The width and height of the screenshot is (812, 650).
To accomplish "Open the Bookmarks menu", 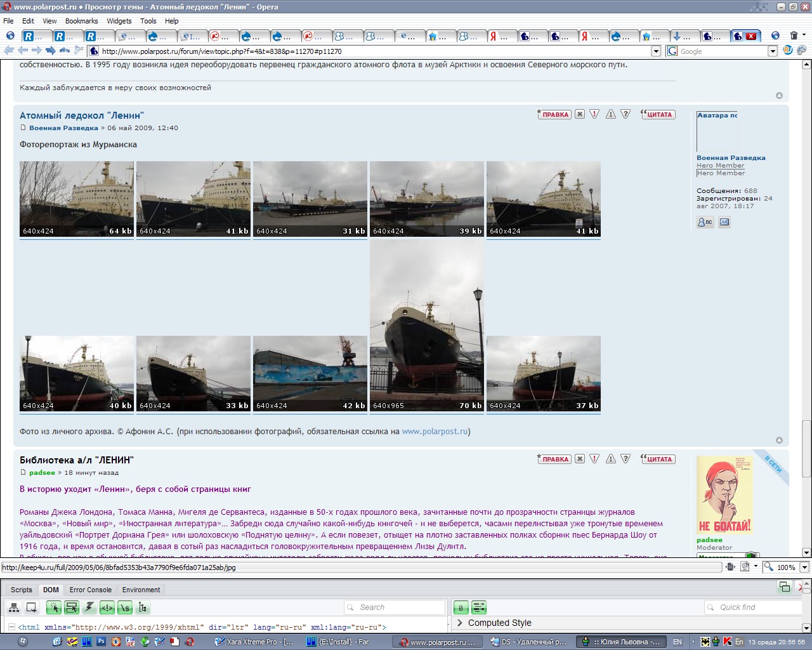I will point(81,21).
